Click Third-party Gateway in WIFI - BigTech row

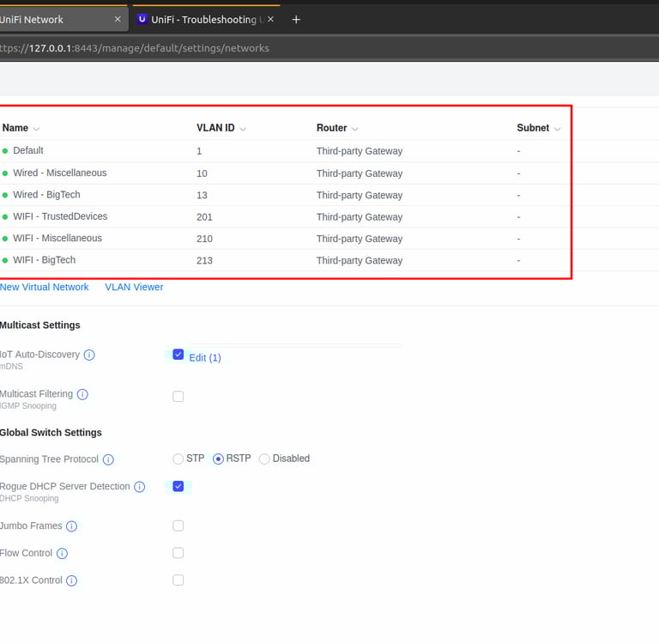(360, 260)
